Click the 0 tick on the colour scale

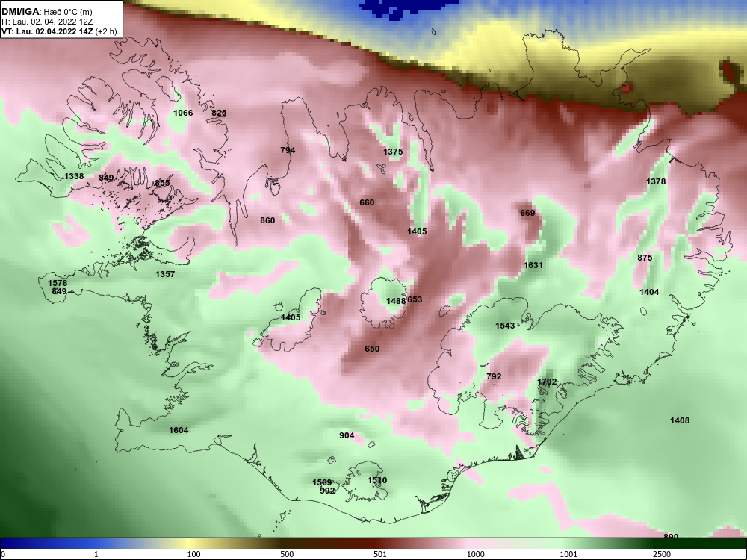click(3, 554)
